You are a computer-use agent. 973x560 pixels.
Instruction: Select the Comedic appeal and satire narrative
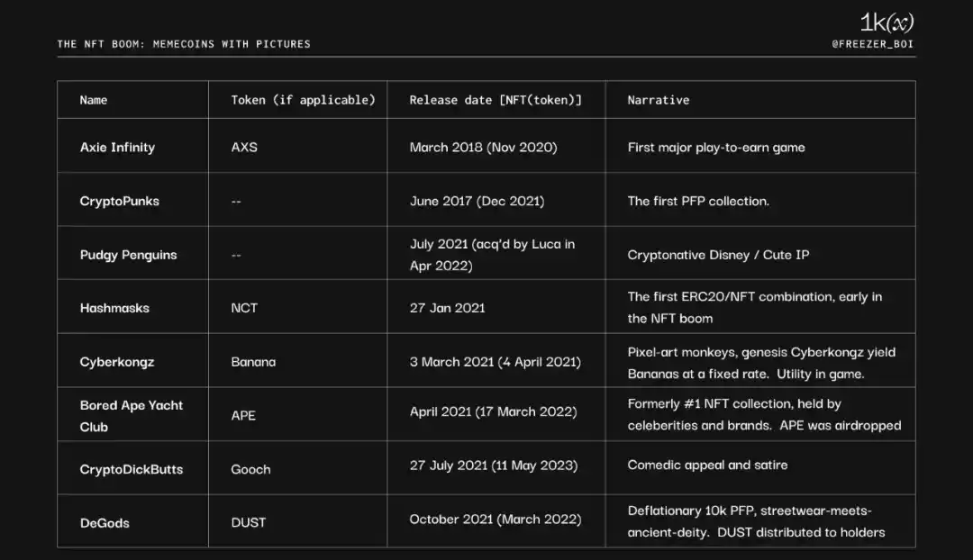pos(707,465)
